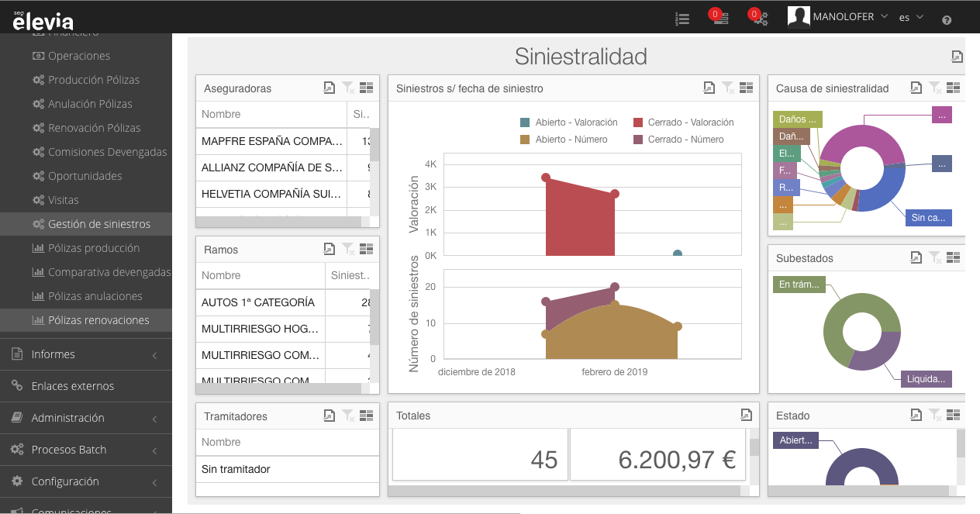The height and width of the screenshot is (514, 980).
Task: Click the grid view icon in Aseguradoras
Action: pos(367,88)
